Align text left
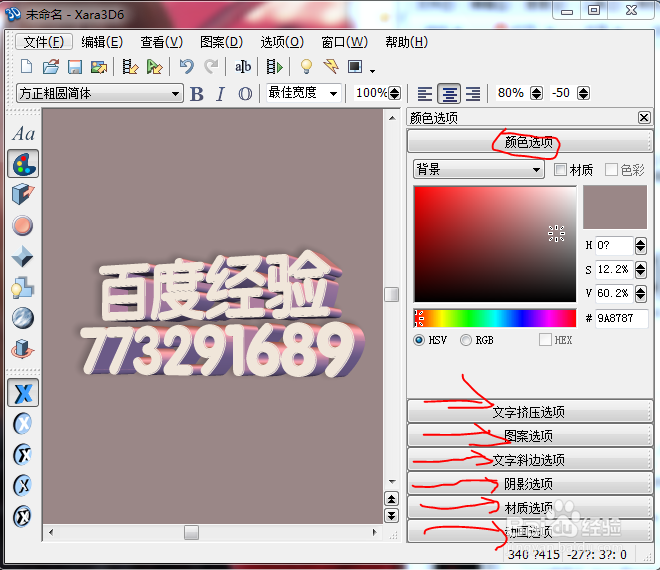The height and width of the screenshot is (570, 660). (x=425, y=93)
